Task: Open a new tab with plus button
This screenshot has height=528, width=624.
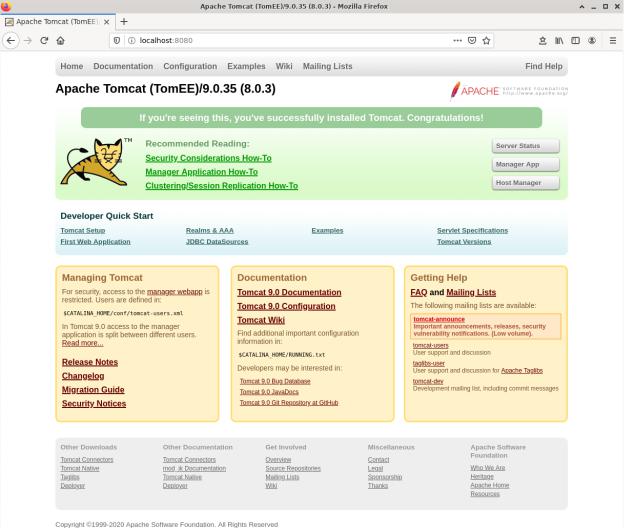Action: click(x=124, y=21)
